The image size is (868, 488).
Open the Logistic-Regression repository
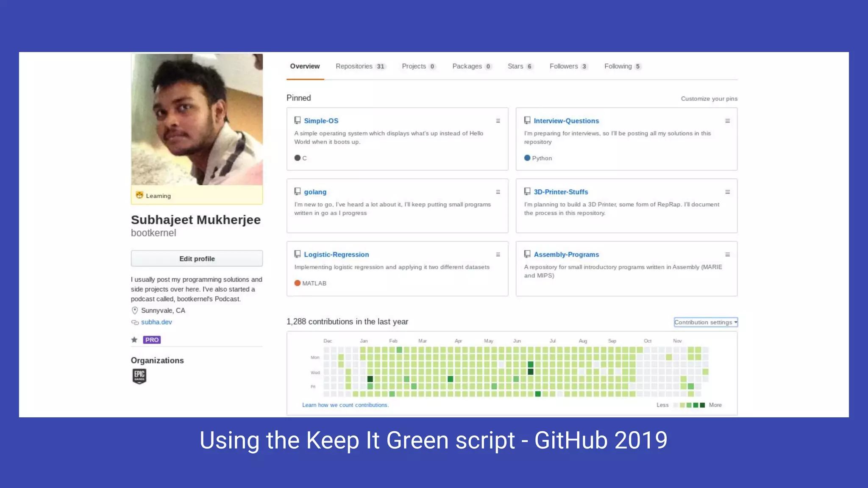336,255
